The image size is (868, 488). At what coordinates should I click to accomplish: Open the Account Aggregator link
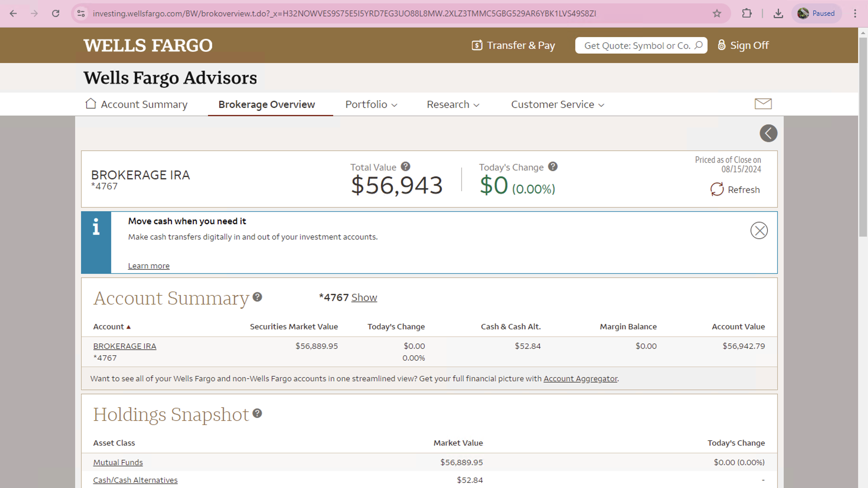point(580,379)
